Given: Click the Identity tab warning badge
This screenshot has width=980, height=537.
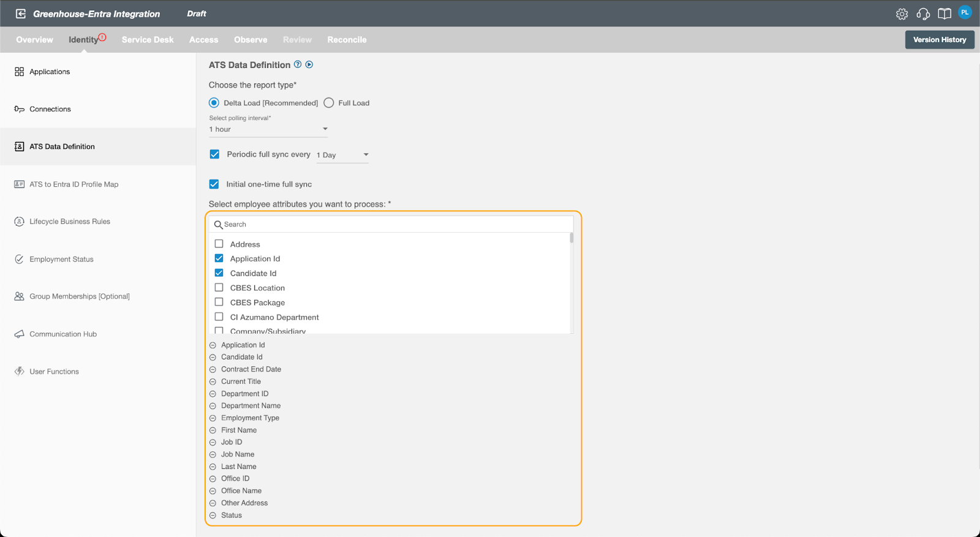Looking at the screenshot, I should (x=102, y=37).
